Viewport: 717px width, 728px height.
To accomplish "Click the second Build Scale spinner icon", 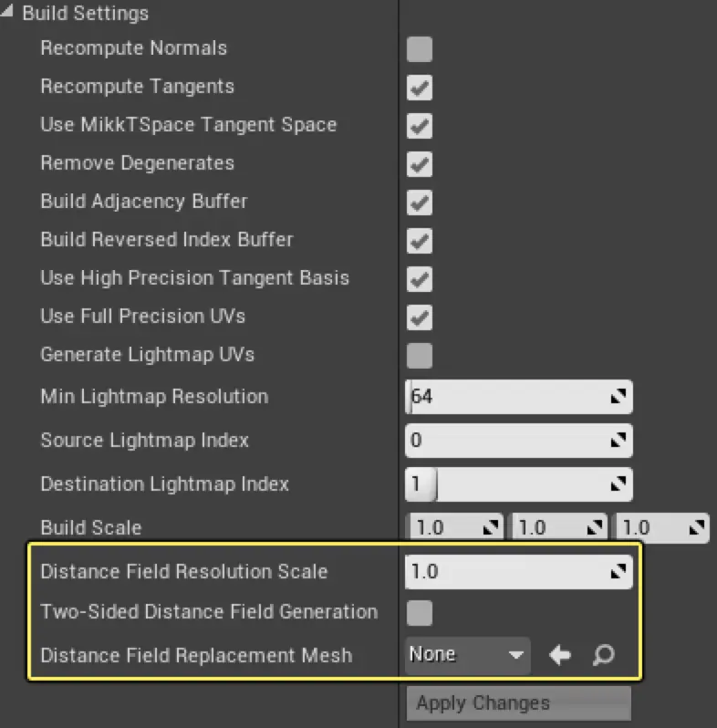I will (594, 527).
